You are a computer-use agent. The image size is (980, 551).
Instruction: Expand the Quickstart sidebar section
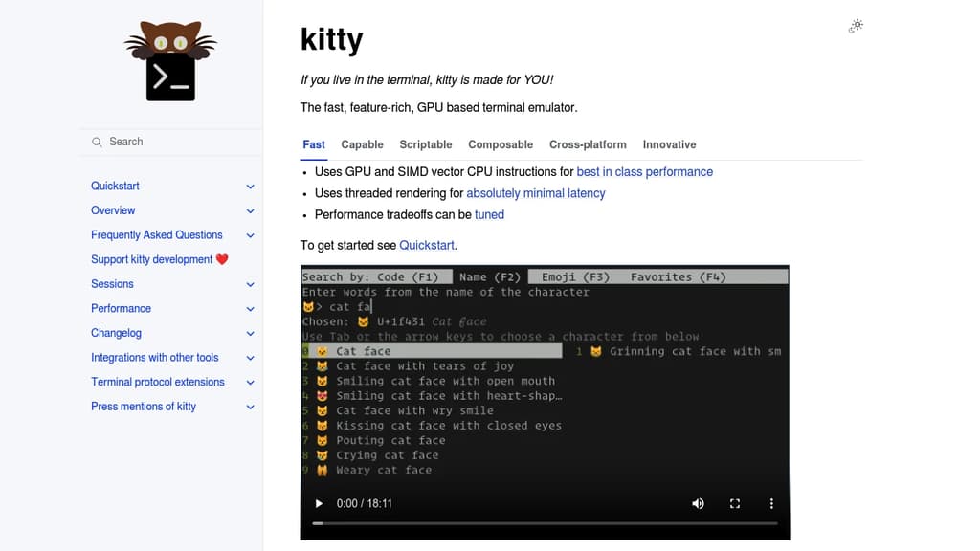(x=250, y=186)
